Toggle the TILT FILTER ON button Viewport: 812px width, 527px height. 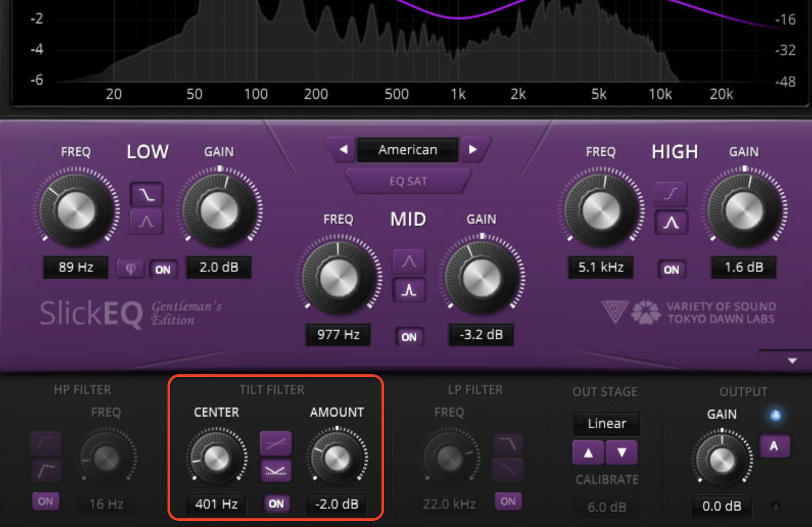(276, 504)
